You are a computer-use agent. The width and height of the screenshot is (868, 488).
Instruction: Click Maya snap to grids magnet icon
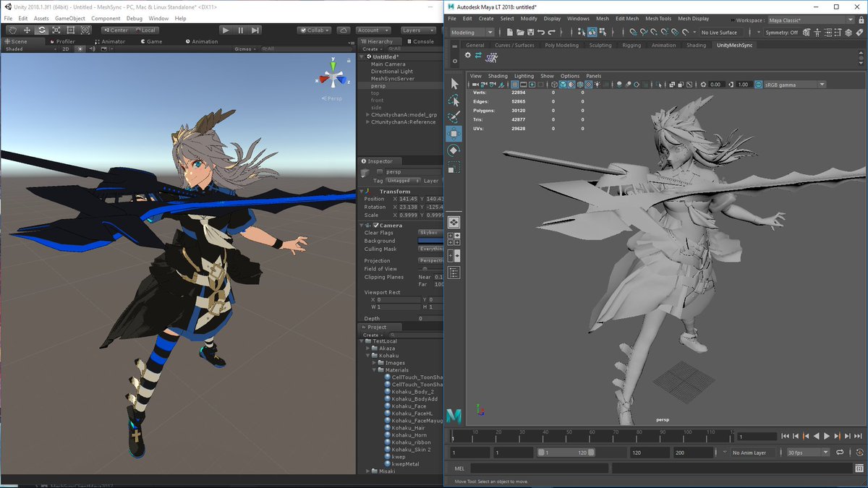[x=634, y=33]
